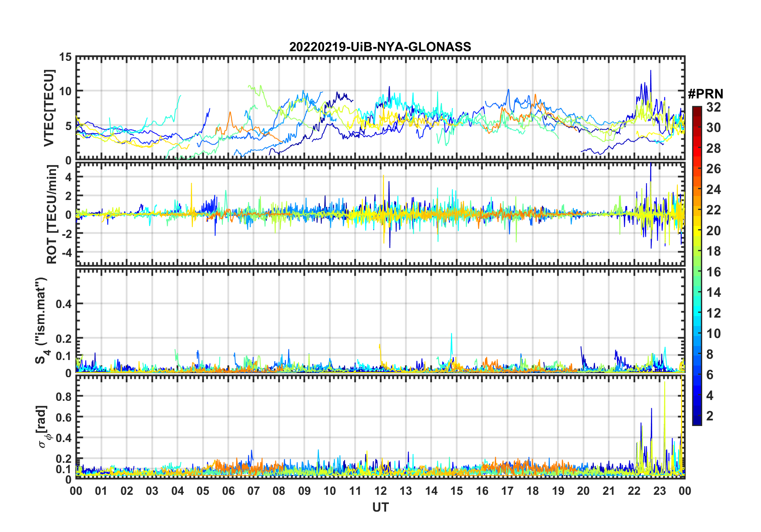Click sigma phi axis tick label 0.6

tap(64, 417)
